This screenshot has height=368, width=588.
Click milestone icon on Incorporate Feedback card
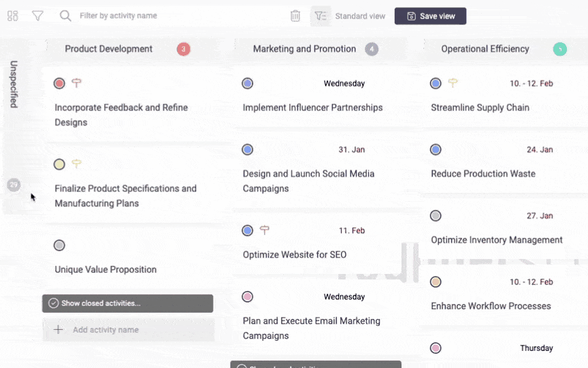[x=76, y=83]
